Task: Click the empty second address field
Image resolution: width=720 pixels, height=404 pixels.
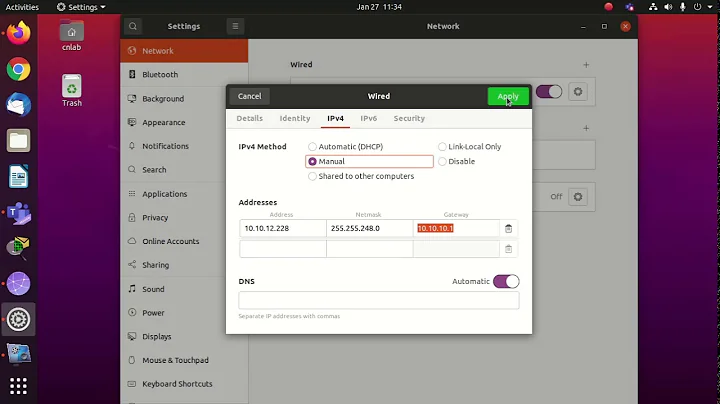Action: click(x=282, y=249)
